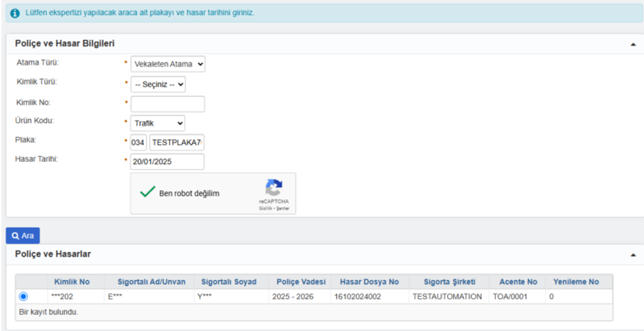Image resolution: width=644 pixels, height=331 pixels.
Task: Collapse the Poliçe ve Hasar Bilgileri panel
Action: 632,45
